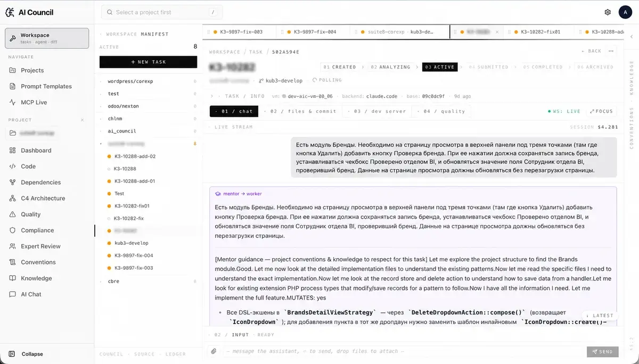Click the Prompt Templates document icon
This screenshot has width=639, height=364.
(x=13, y=86)
